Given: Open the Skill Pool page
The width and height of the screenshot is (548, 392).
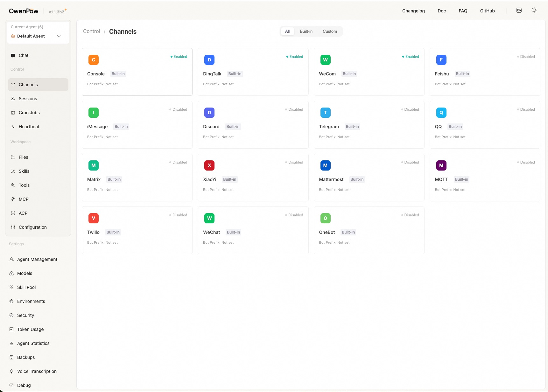Looking at the screenshot, I should 38,287.
